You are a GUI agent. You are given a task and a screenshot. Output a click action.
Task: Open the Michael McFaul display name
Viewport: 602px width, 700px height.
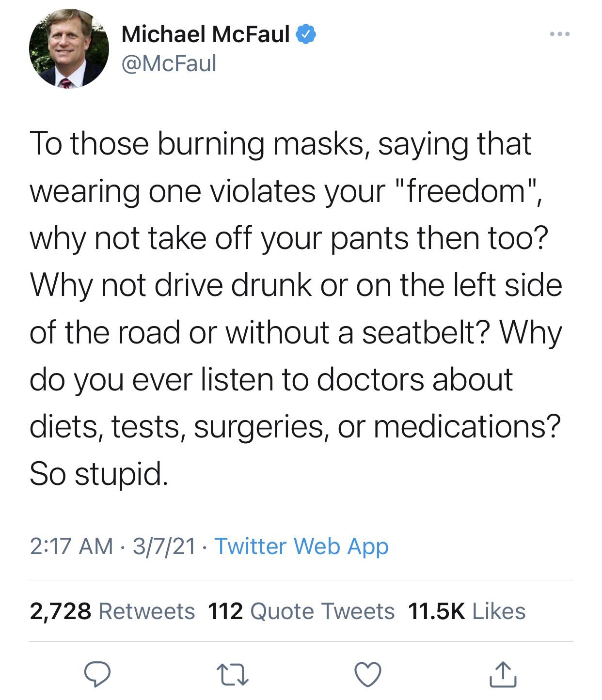[205, 34]
